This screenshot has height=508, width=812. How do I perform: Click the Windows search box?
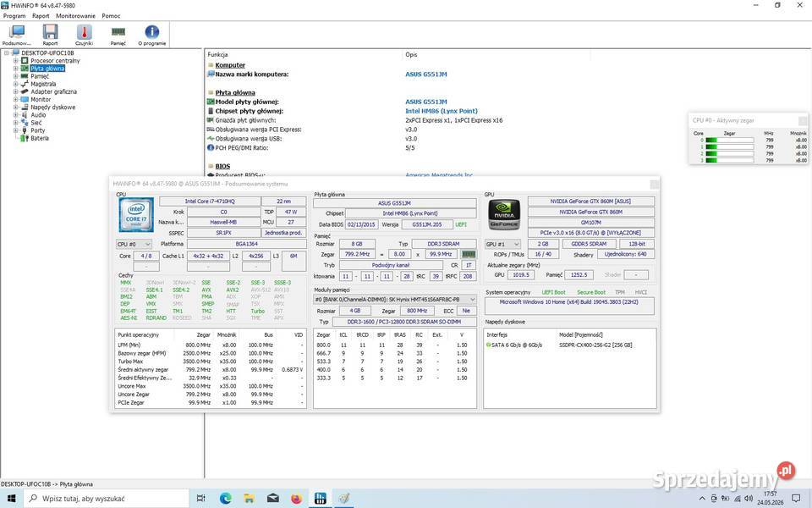click(107, 499)
